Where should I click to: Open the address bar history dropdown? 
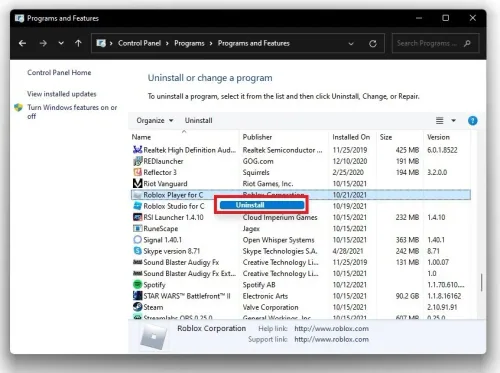point(351,44)
